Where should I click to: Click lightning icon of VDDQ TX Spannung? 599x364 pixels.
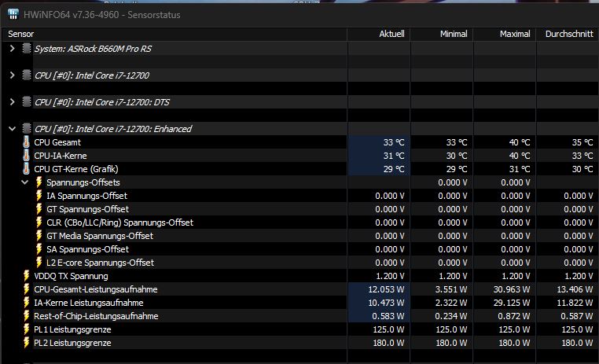[26, 276]
